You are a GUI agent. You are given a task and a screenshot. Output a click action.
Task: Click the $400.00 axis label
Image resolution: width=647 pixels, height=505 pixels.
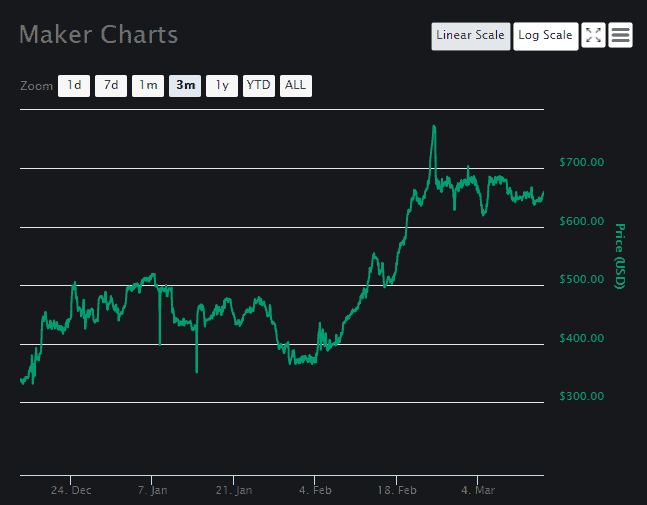tap(581, 338)
